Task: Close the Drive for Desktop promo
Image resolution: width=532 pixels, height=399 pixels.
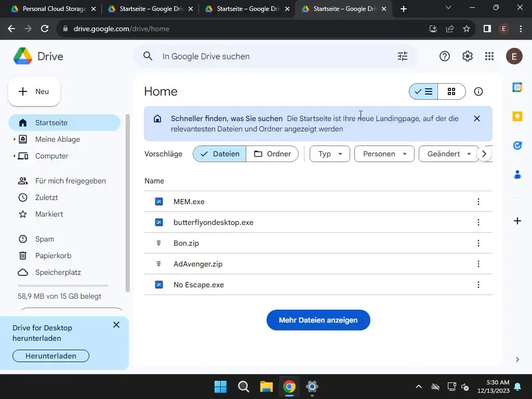Action: pyautogui.click(x=116, y=325)
